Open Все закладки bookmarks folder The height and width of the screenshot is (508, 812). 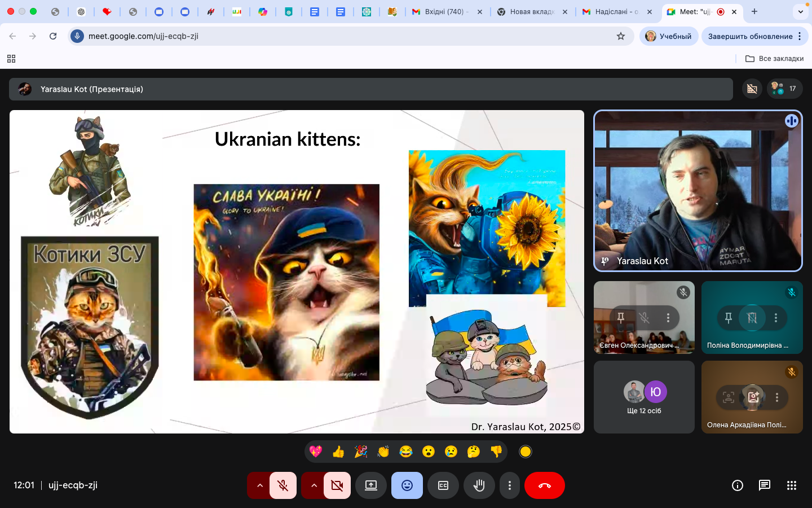coord(774,59)
